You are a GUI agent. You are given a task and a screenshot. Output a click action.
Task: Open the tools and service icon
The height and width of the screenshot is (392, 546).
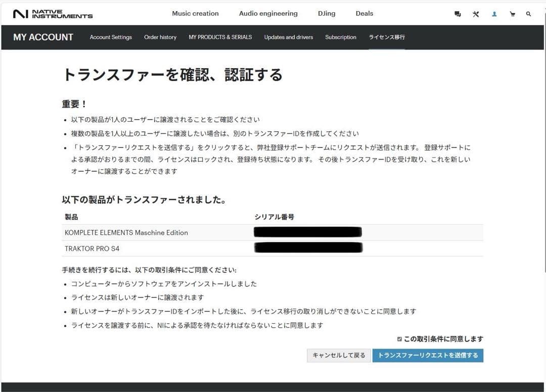point(476,14)
